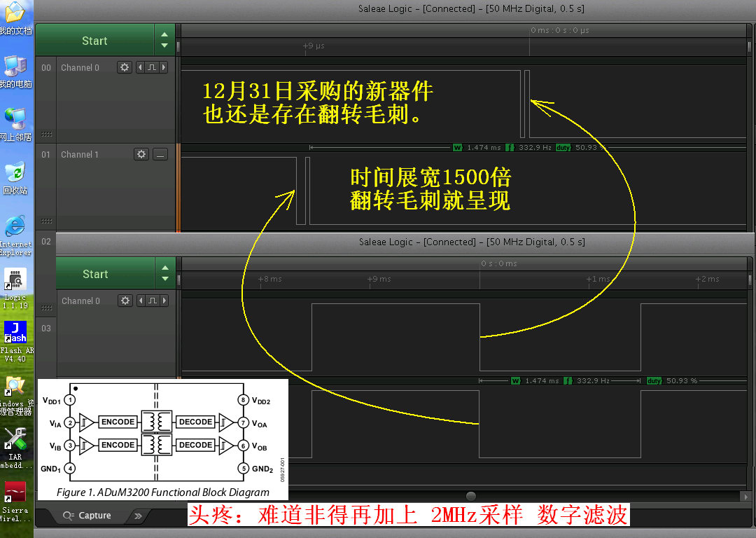Launch the Sierra Wireless desktop shortcut
Screen dimensions: 756x538
(16, 502)
